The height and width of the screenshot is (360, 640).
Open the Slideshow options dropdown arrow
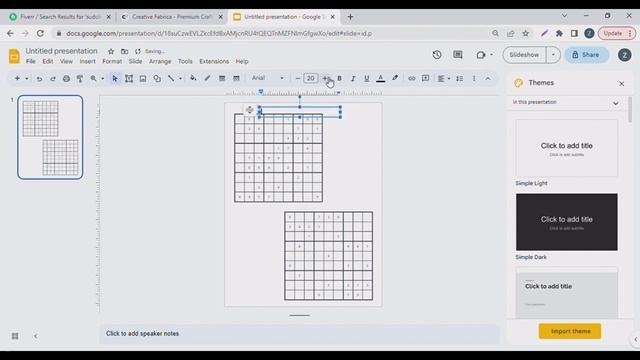tap(553, 55)
